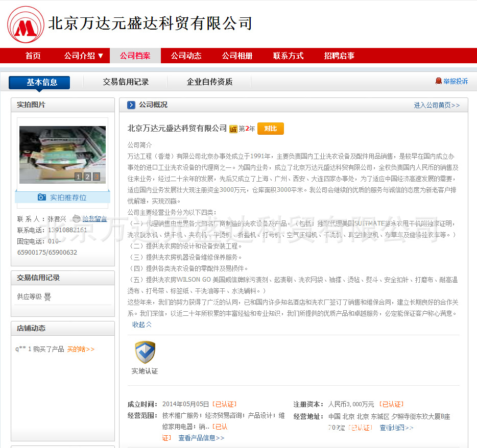Open the 进入公司黄页>> link

pyautogui.click(x=437, y=105)
